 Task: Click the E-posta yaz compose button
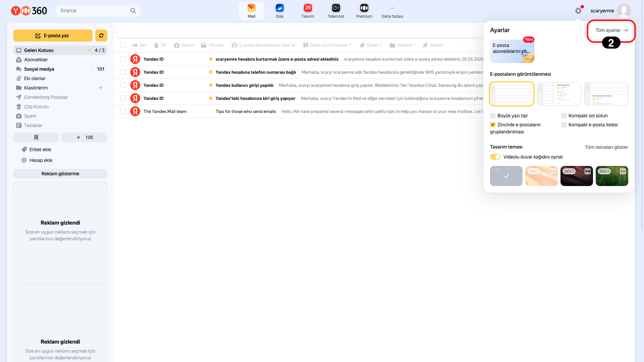click(53, 36)
